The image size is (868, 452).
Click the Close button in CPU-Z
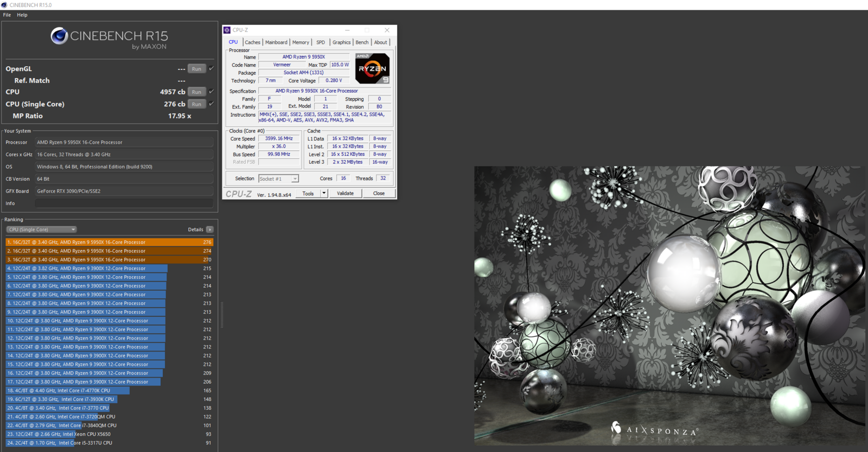[379, 193]
